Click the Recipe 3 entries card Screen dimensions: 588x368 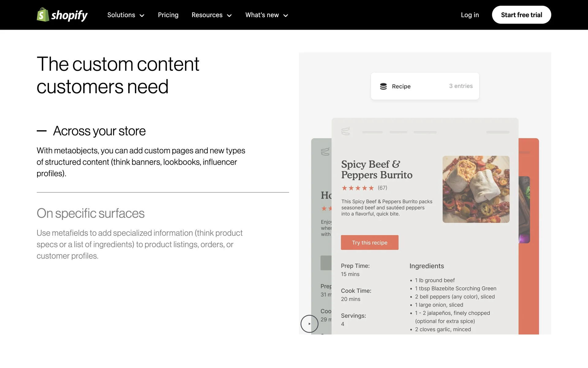(x=425, y=86)
